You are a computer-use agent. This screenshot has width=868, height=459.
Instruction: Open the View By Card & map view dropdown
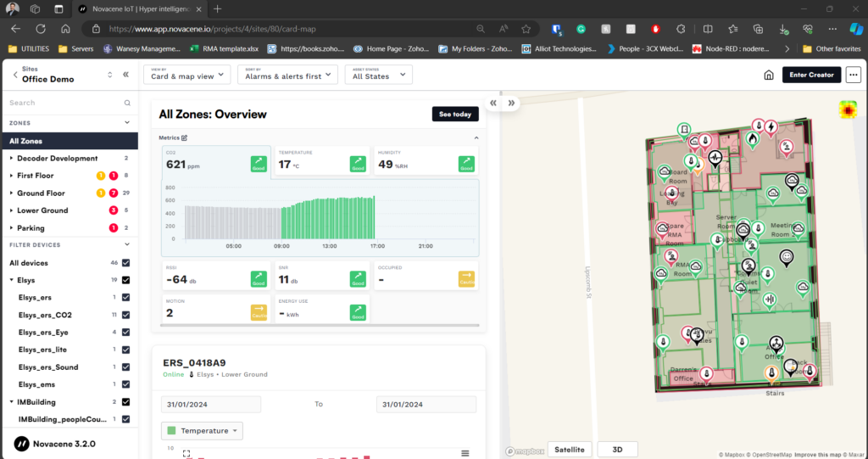186,75
